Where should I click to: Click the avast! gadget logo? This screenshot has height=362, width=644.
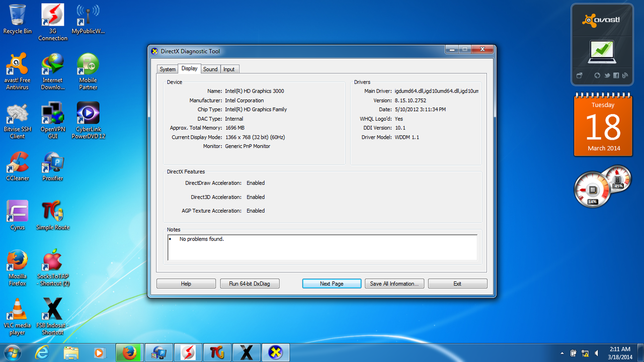point(601,20)
